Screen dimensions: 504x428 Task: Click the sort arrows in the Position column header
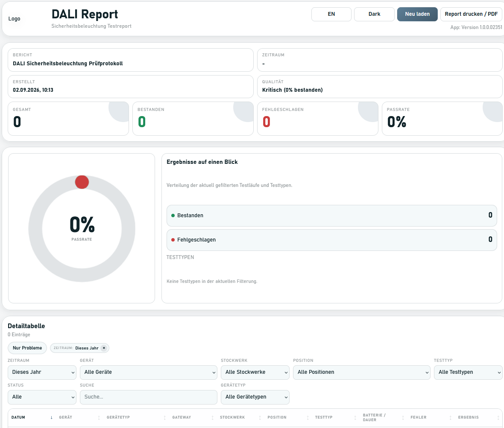308,417
